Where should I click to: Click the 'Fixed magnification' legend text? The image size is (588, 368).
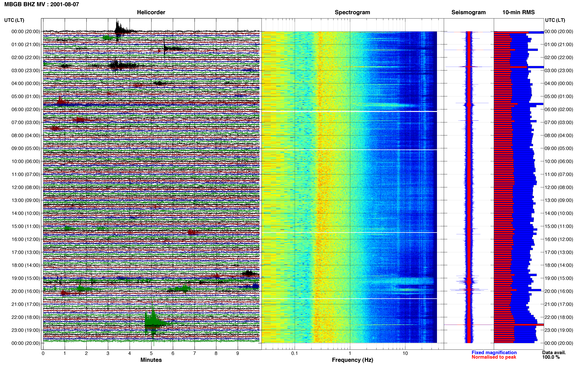pos(494,352)
